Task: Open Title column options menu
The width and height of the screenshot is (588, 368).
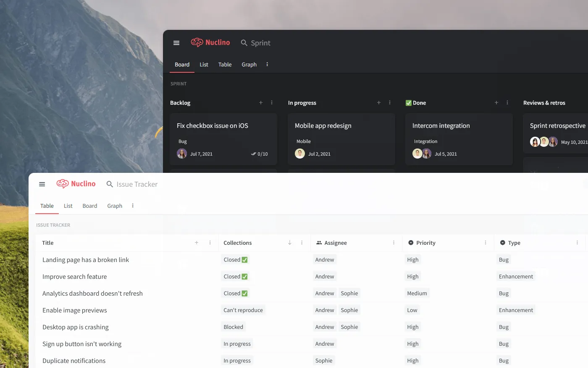Action: point(210,243)
